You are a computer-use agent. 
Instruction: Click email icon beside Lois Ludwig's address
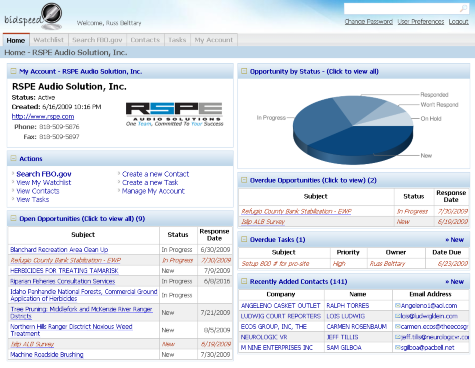tap(397, 316)
